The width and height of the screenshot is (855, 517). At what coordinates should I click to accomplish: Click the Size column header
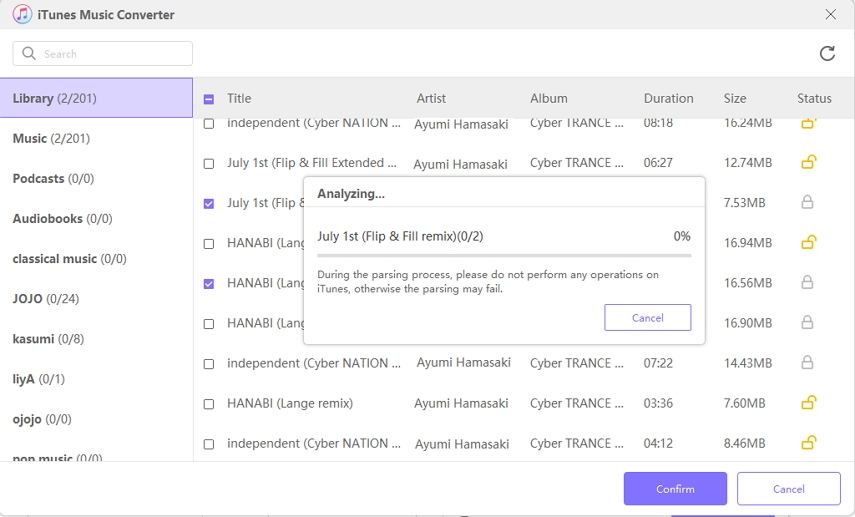click(735, 98)
